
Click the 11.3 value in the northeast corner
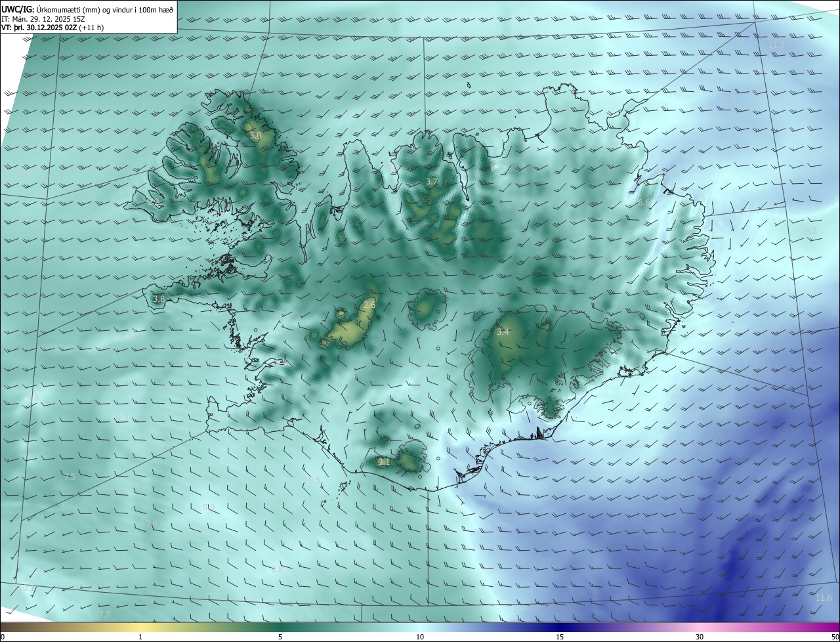coord(776,45)
